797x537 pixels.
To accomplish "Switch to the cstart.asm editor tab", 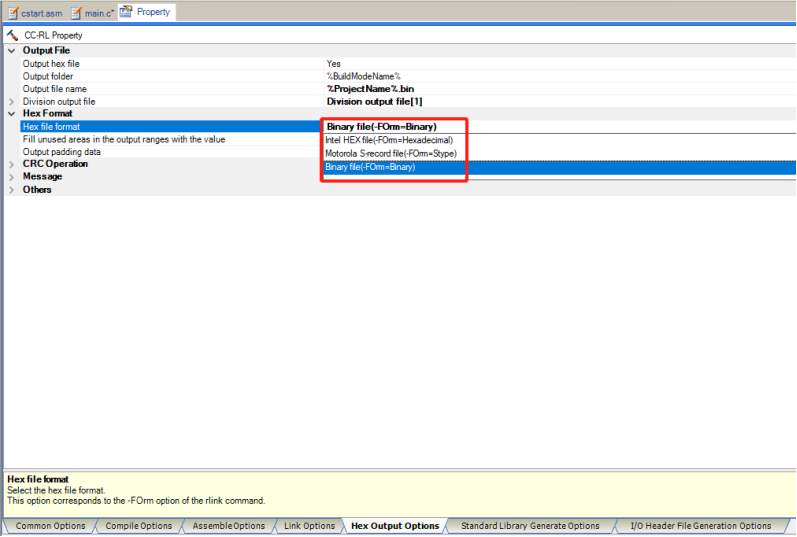I will (35, 13).
